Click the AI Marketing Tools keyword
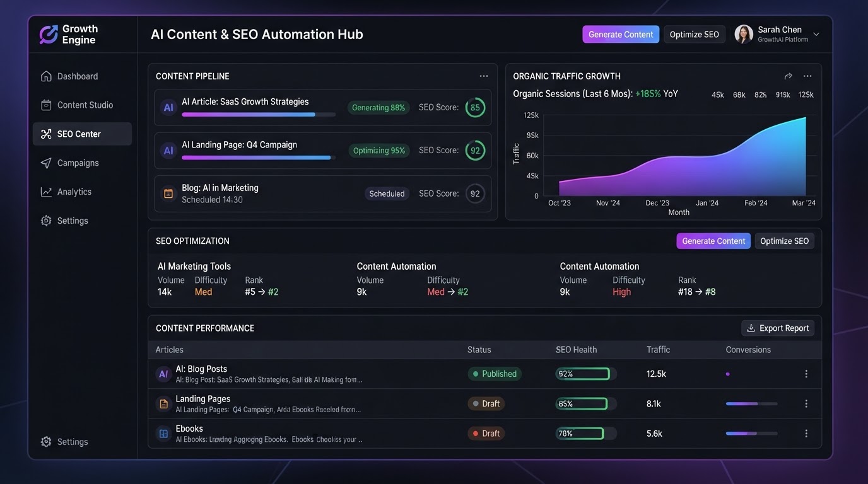This screenshot has width=868, height=484. click(194, 266)
